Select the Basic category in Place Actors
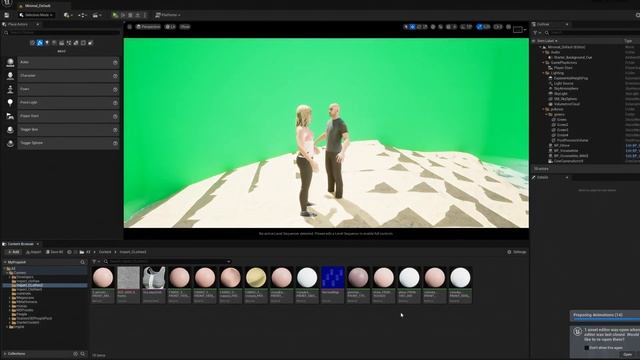Screen dimensions: 640x360 click(40, 43)
